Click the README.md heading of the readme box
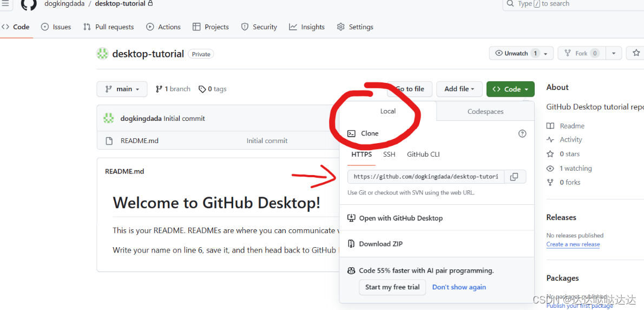644x310 pixels. pyautogui.click(x=124, y=171)
